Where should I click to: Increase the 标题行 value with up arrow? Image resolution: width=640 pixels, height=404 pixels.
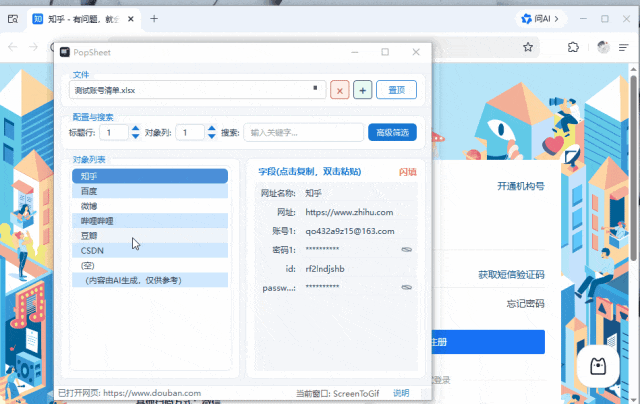click(136, 129)
